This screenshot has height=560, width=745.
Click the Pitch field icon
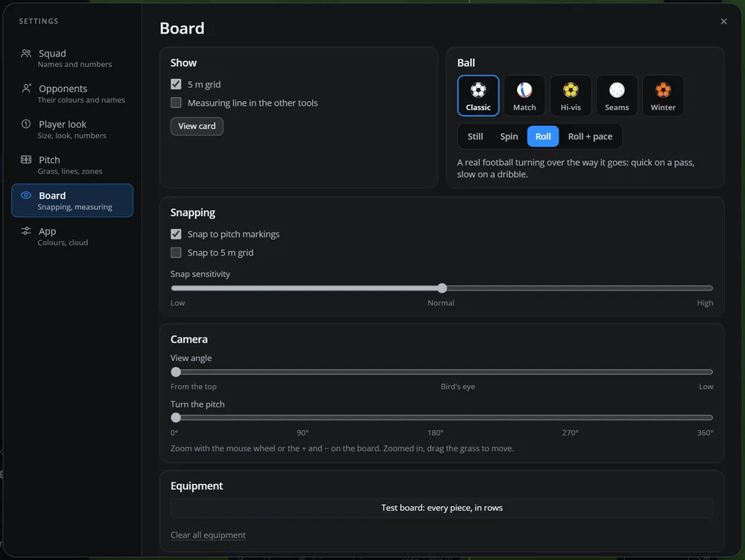tap(26, 159)
